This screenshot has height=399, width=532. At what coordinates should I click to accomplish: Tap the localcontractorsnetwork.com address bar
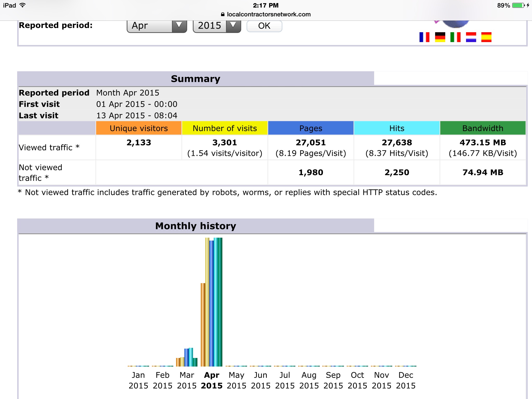pyautogui.click(x=269, y=15)
